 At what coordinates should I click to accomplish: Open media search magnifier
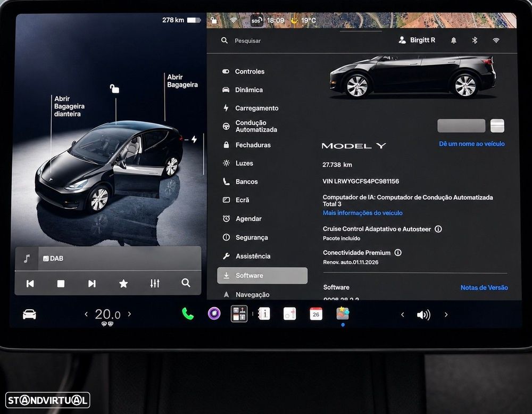click(x=186, y=283)
